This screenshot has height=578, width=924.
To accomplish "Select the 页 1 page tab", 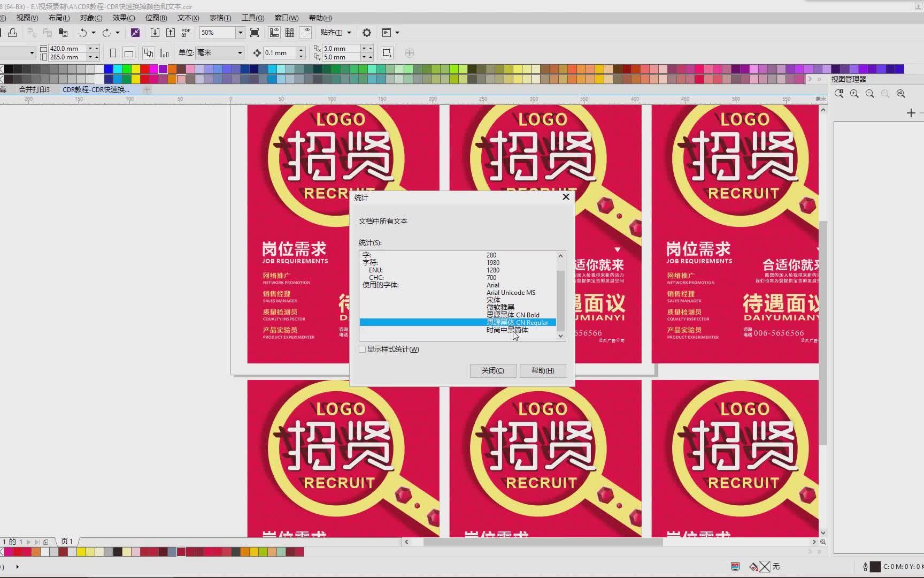I will tap(67, 542).
